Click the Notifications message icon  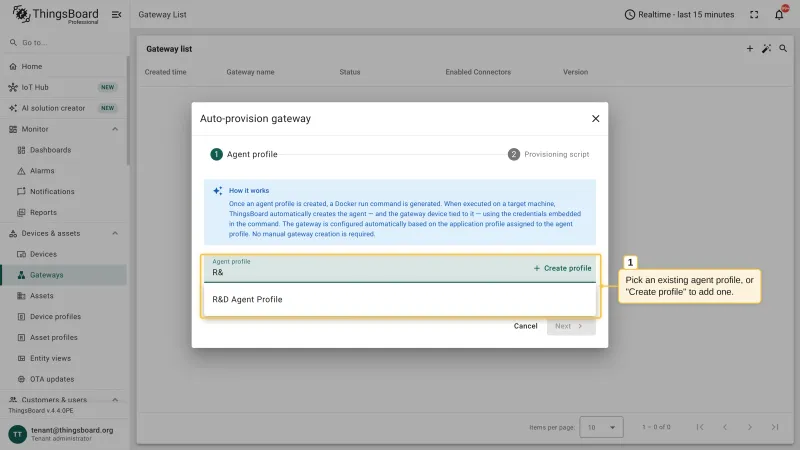tap(21, 191)
